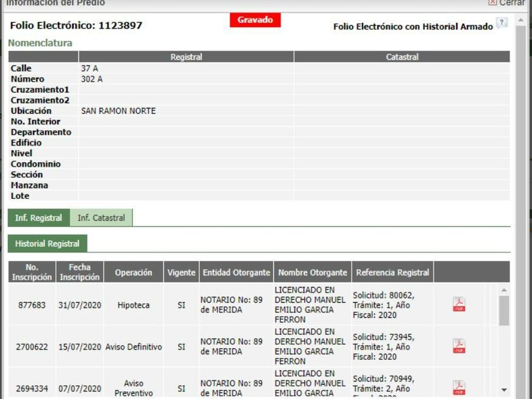
Task: Open PDF for Aviso Definitivo inscription 2700622
Action: 459,346
